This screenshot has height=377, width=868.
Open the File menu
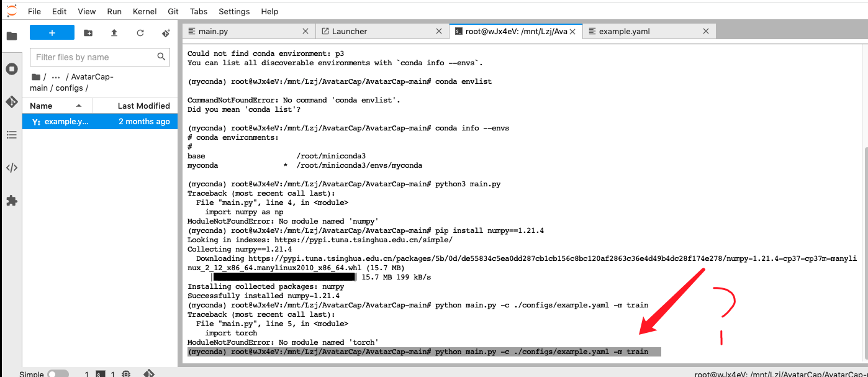35,11
